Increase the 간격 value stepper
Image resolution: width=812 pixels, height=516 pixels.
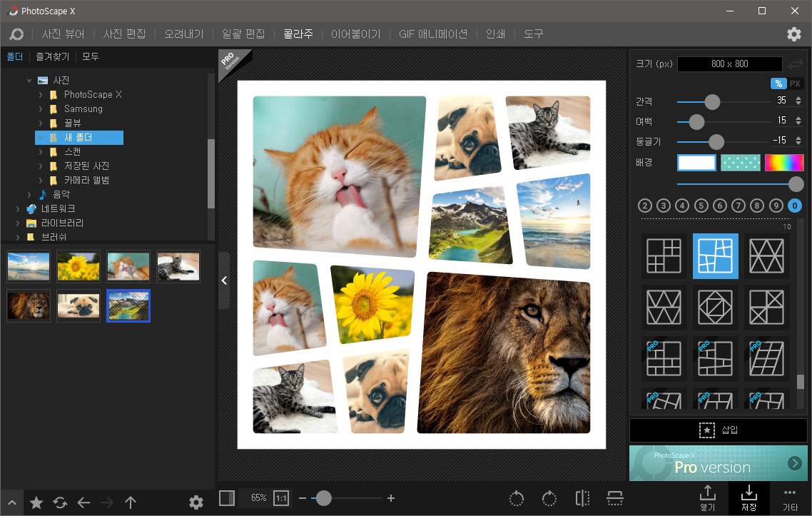[x=798, y=98]
